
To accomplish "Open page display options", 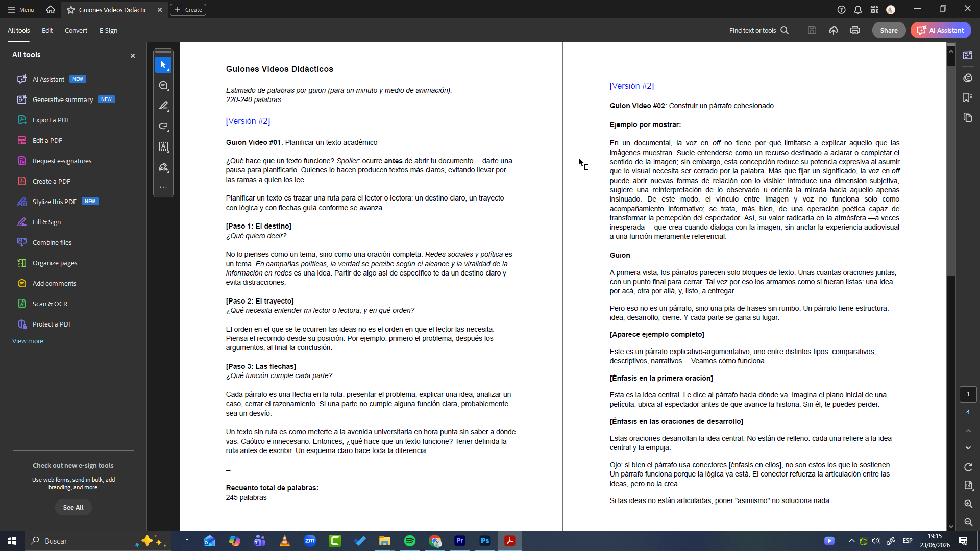I will tap(968, 485).
